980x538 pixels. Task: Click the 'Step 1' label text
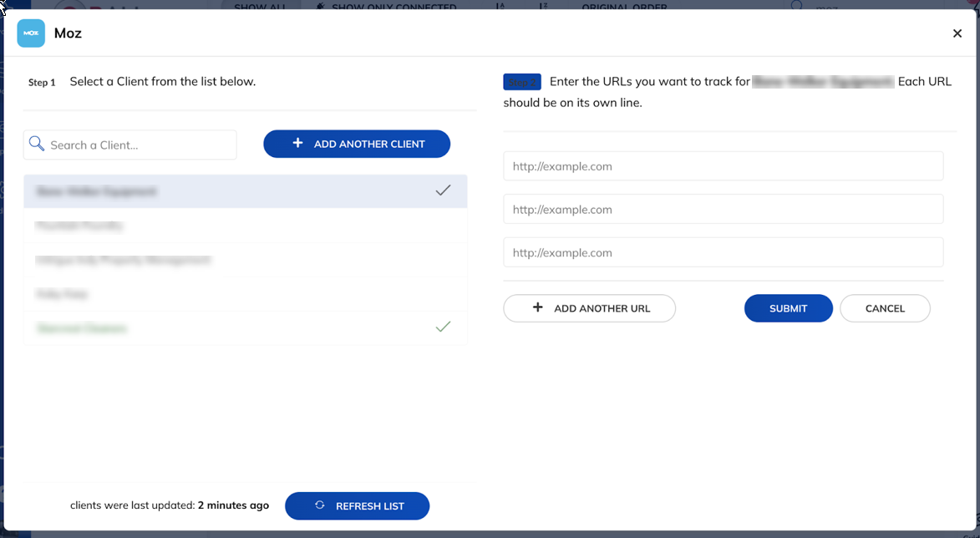(42, 83)
